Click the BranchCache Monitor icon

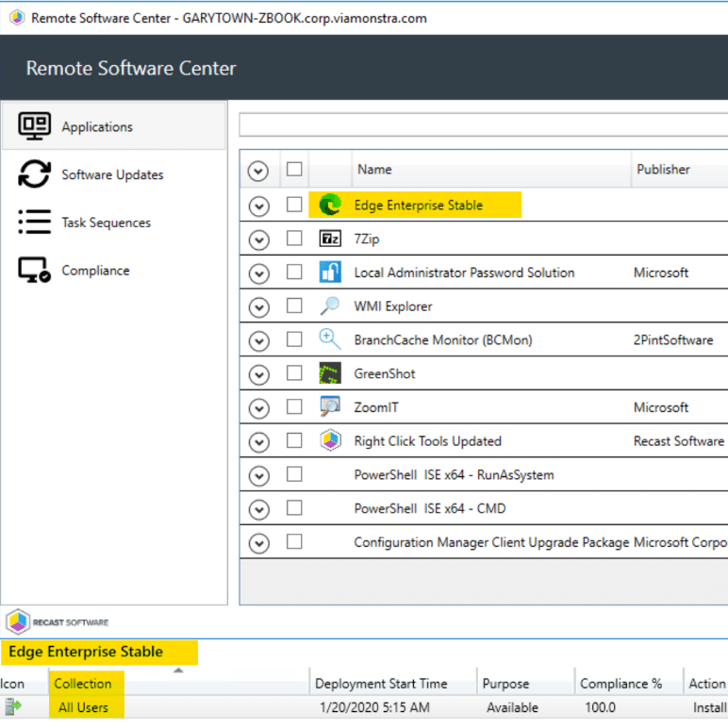pos(330,339)
